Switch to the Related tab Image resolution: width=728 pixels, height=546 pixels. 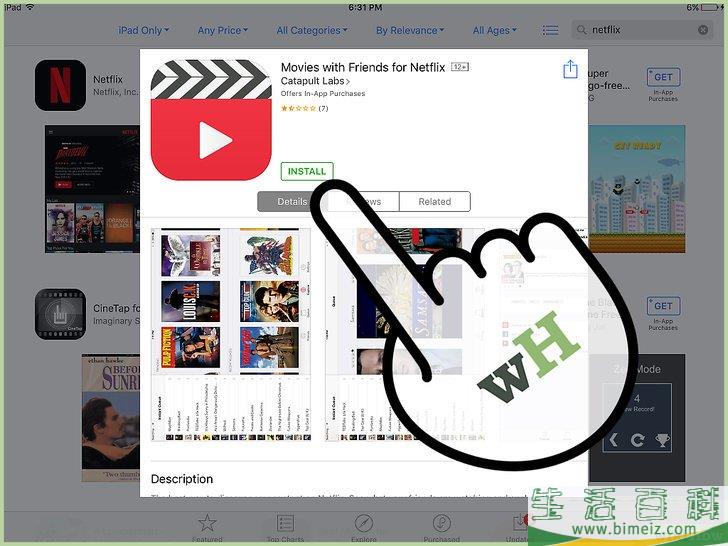(435, 202)
